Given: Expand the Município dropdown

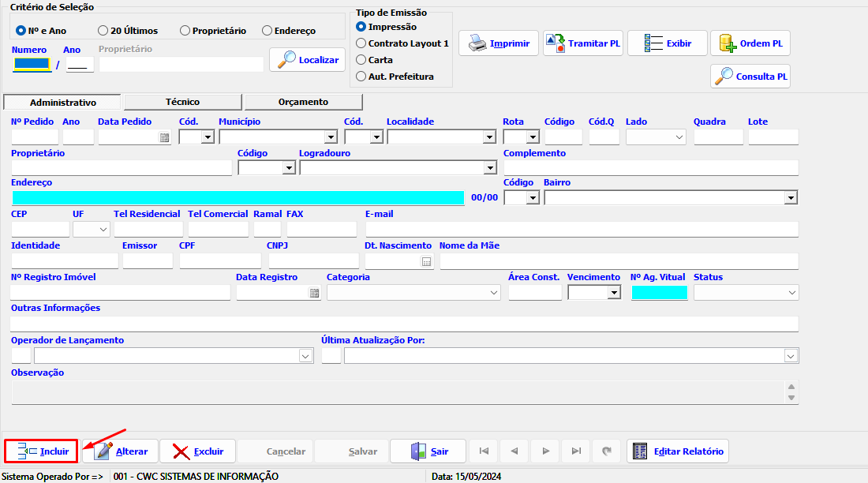Looking at the screenshot, I should pyautogui.click(x=331, y=137).
